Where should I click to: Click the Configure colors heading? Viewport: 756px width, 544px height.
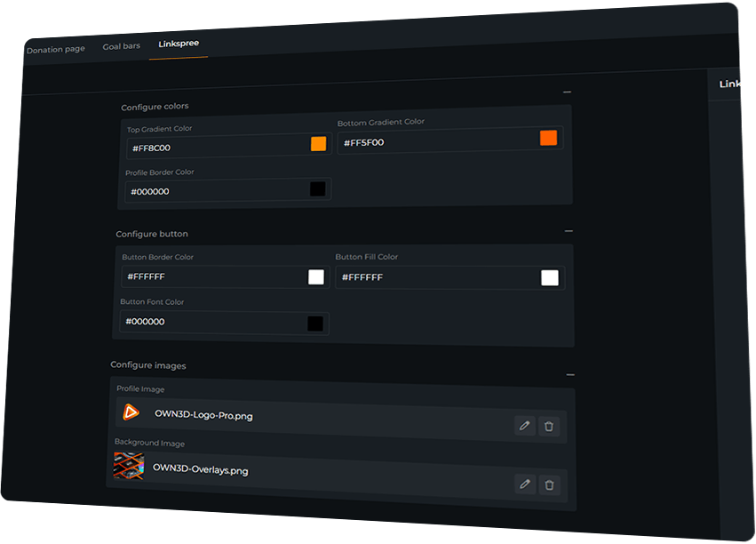click(155, 107)
